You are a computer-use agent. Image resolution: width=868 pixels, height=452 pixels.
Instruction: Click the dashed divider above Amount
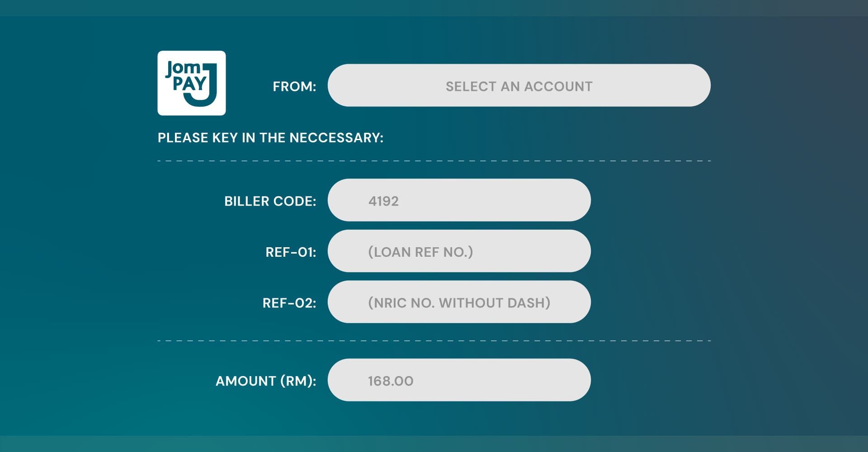434,341
